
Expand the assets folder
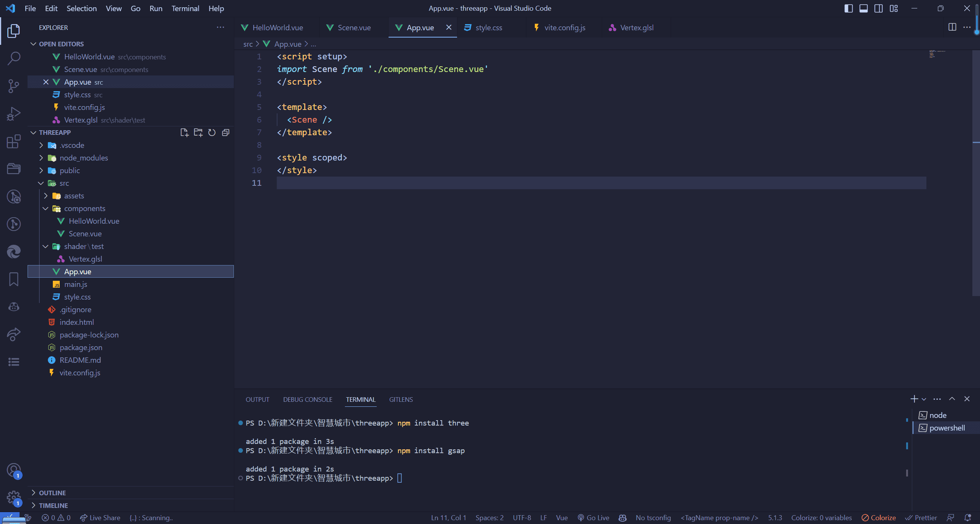pyautogui.click(x=46, y=196)
